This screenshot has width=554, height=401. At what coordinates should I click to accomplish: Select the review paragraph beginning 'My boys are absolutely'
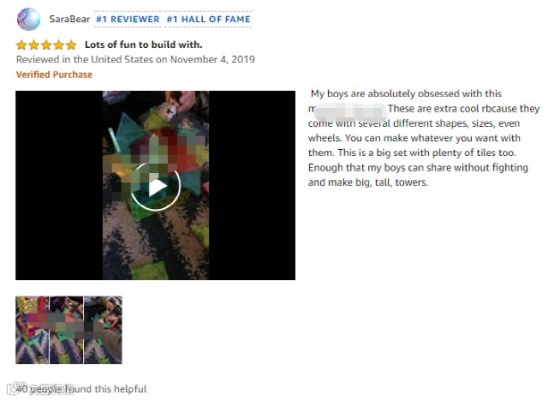point(424,138)
